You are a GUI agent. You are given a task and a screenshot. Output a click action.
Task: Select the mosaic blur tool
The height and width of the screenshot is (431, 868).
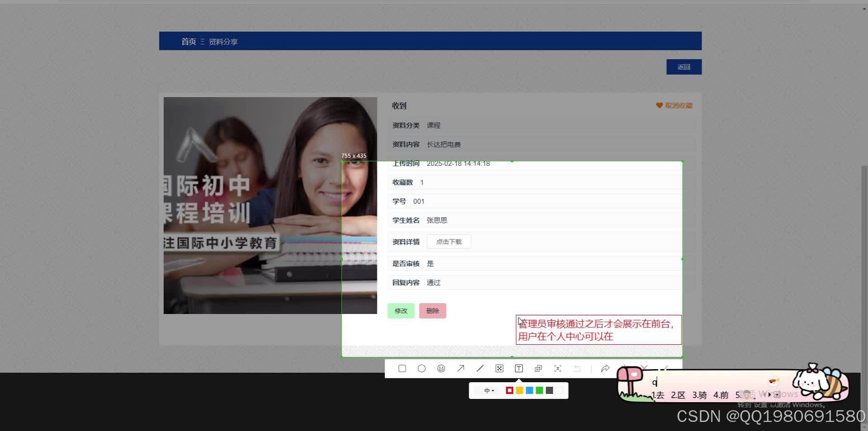pos(499,369)
